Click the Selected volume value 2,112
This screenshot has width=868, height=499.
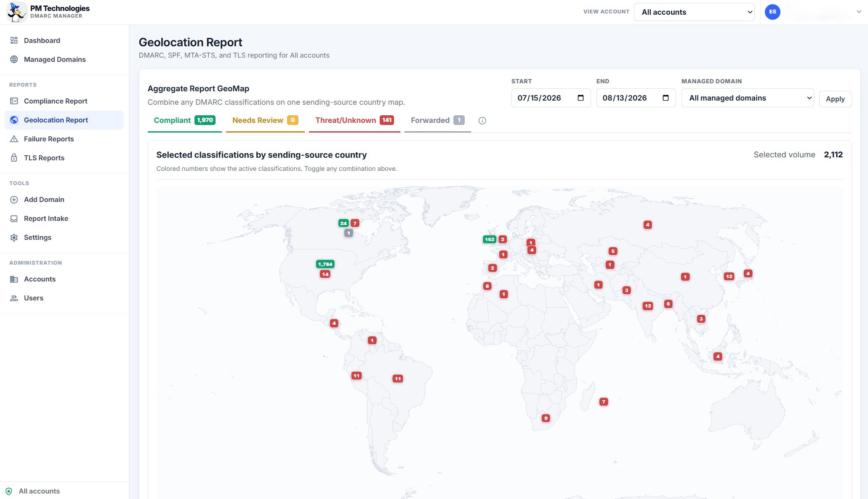pos(833,155)
